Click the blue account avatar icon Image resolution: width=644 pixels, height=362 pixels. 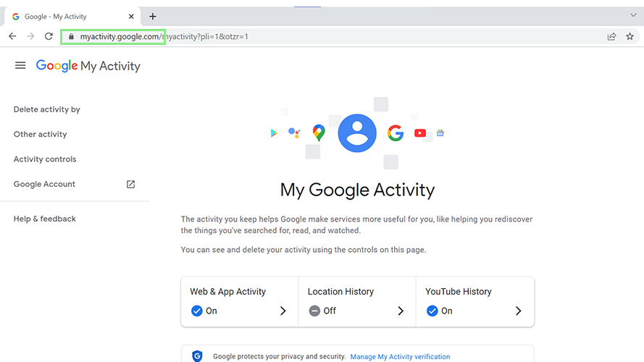(357, 133)
